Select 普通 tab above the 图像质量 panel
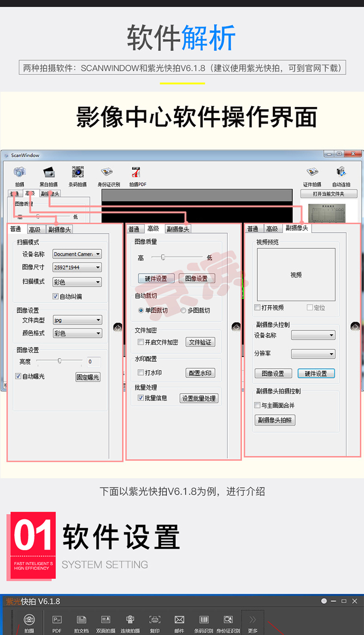Screen dimensions: 364x635 click(x=134, y=229)
